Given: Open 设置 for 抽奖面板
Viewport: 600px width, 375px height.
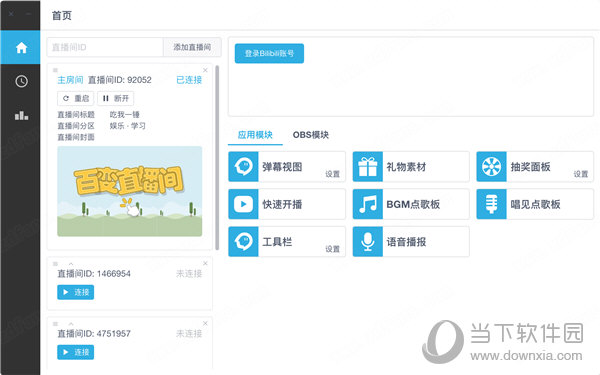Looking at the screenshot, I should 580,174.
